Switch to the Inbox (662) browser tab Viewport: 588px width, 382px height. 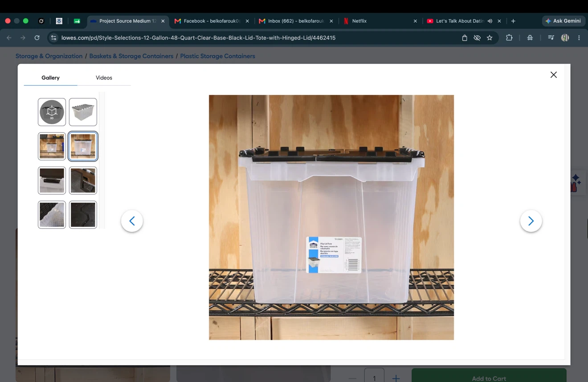pyautogui.click(x=296, y=21)
